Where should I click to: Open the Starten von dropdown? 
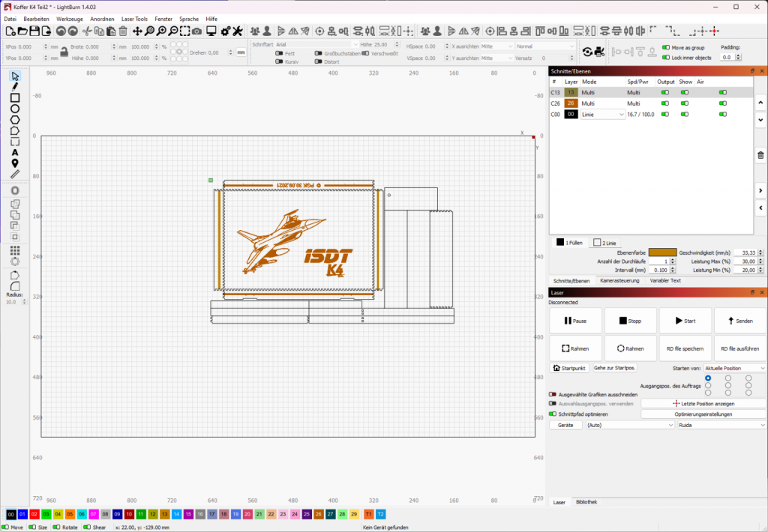pos(734,368)
